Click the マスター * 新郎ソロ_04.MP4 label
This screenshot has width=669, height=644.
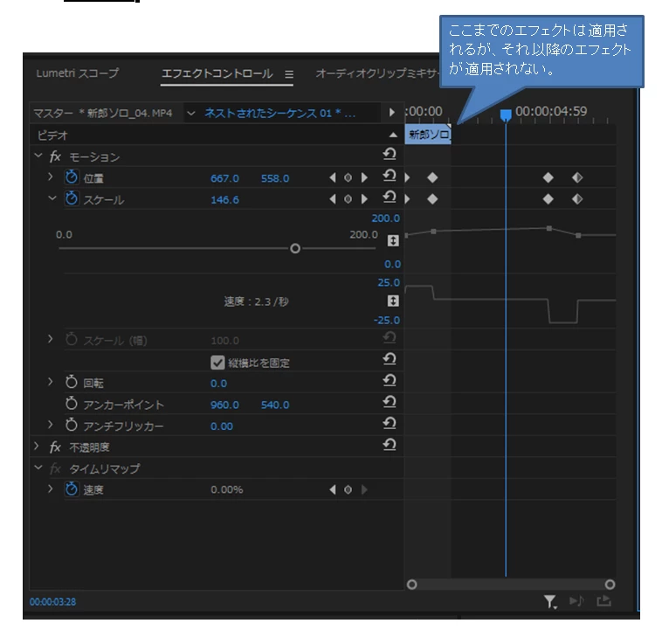pos(103,113)
